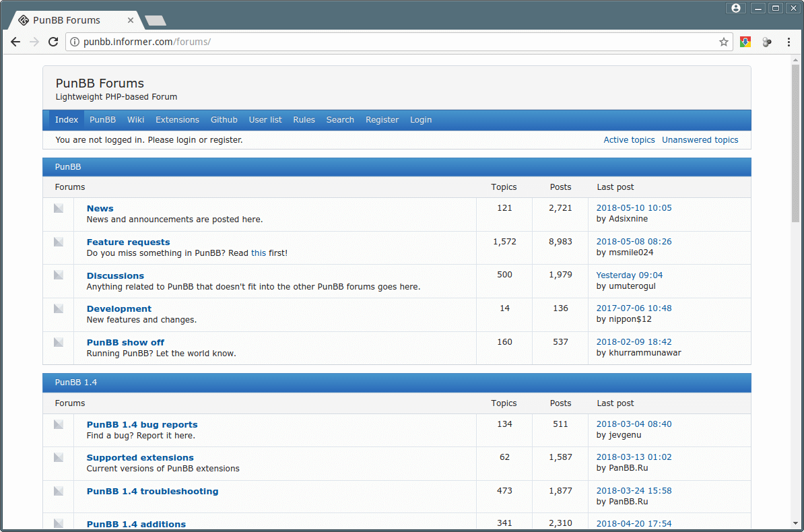Click the PunBB show off forum icon

click(58, 341)
